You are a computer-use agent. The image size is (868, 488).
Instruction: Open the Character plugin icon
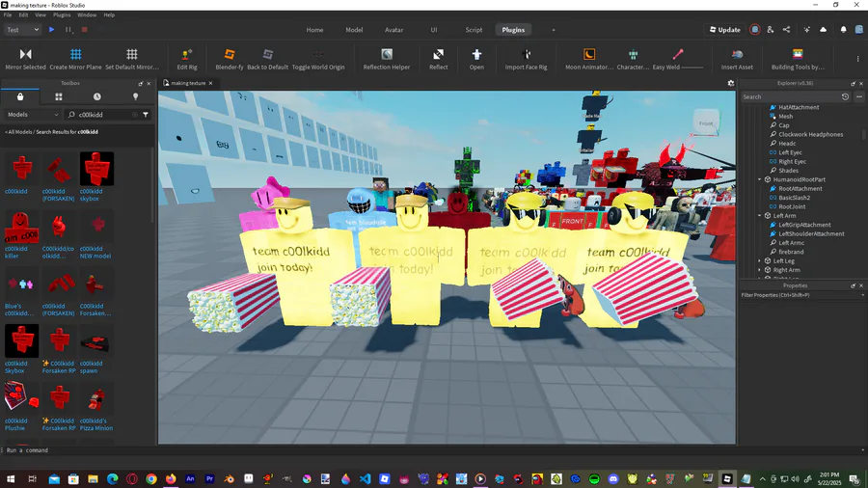click(x=633, y=54)
